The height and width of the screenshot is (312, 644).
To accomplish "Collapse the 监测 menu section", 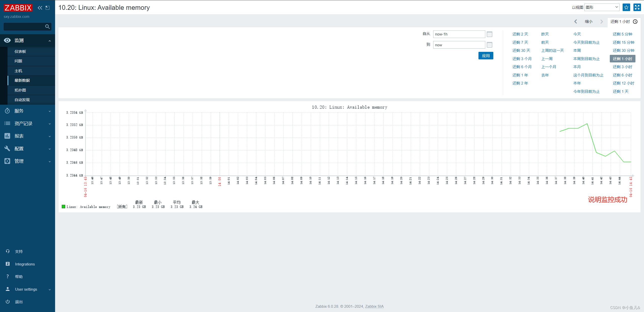I will tap(50, 41).
